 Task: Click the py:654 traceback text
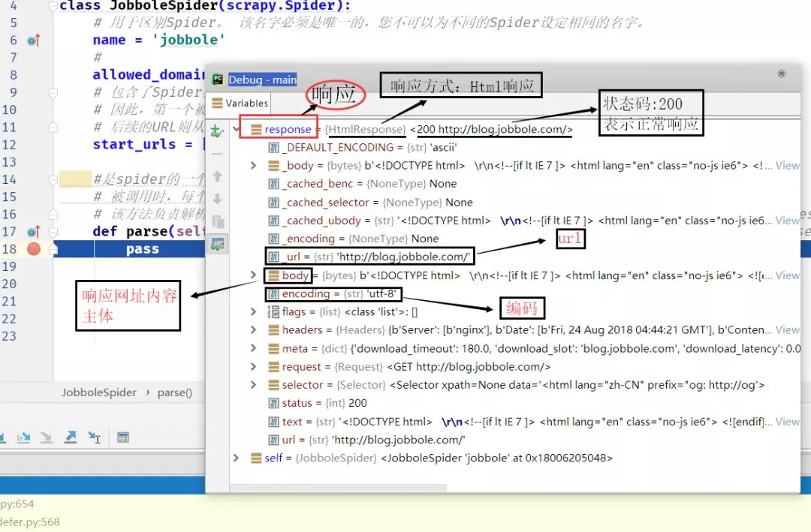tap(17, 503)
